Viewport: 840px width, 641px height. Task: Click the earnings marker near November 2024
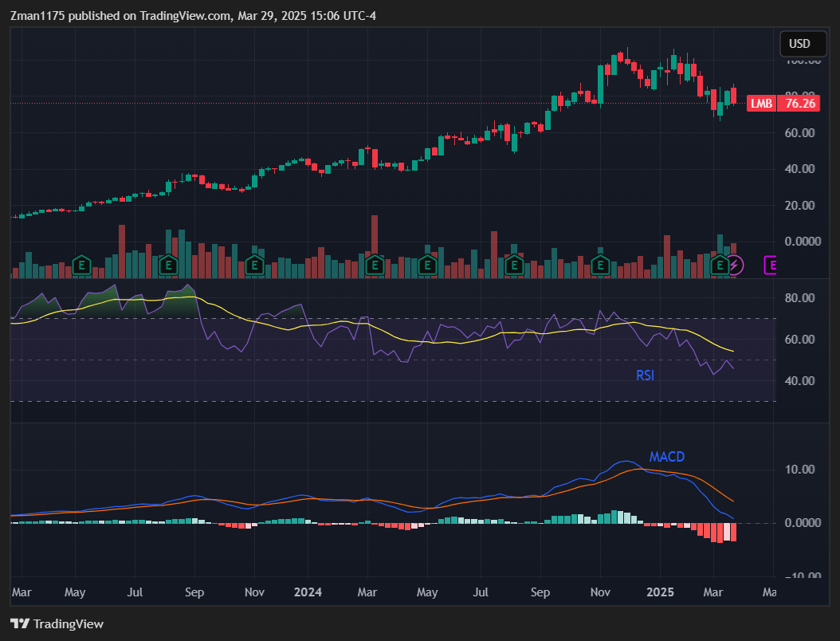600,264
